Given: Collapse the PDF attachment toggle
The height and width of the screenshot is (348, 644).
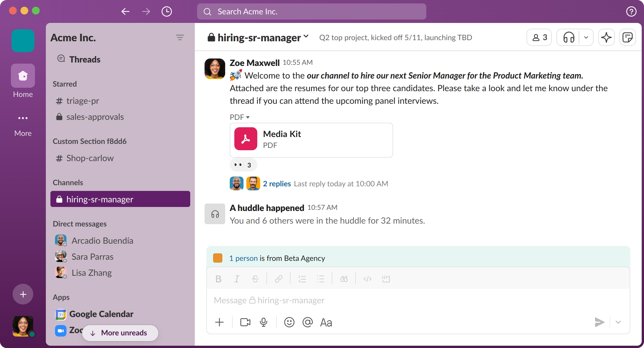Looking at the screenshot, I should click(x=240, y=117).
